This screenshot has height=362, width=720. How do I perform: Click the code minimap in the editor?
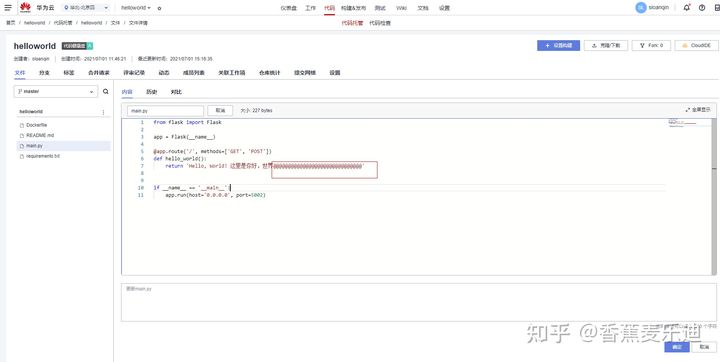682,123
